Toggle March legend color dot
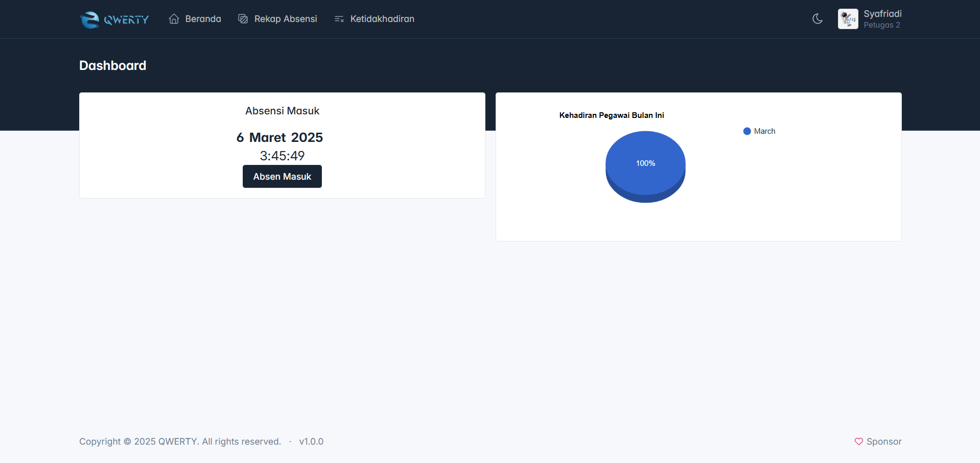This screenshot has width=980, height=463. tap(747, 131)
